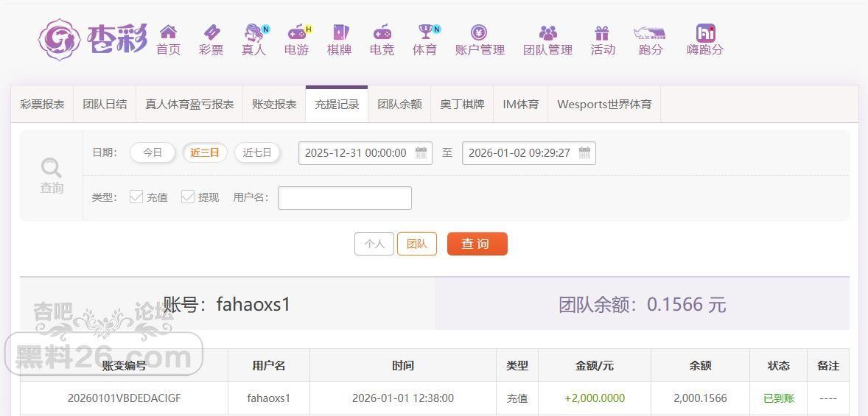Switch to the 团队余额 tab
The width and height of the screenshot is (868, 416).
pyautogui.click(x=399, y=105)
